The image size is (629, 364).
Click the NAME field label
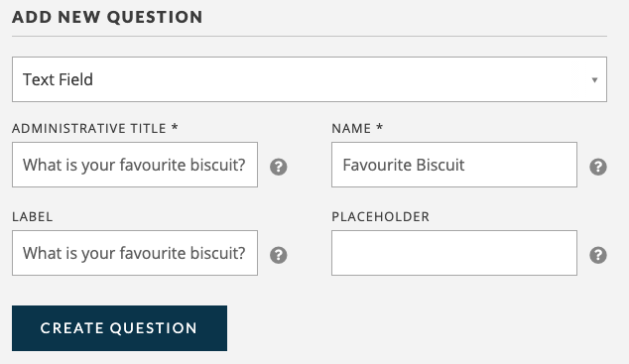tap(351, 128)
